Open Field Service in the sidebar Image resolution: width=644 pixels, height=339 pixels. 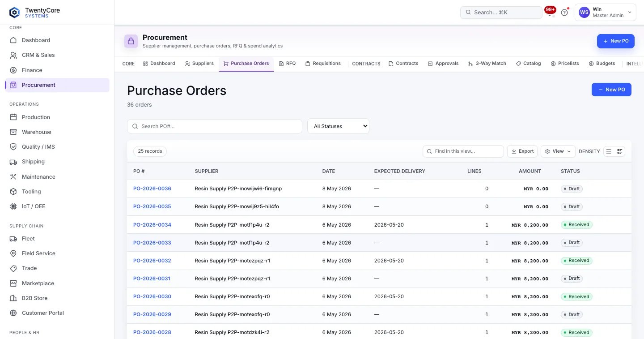[x=57, y=253]
